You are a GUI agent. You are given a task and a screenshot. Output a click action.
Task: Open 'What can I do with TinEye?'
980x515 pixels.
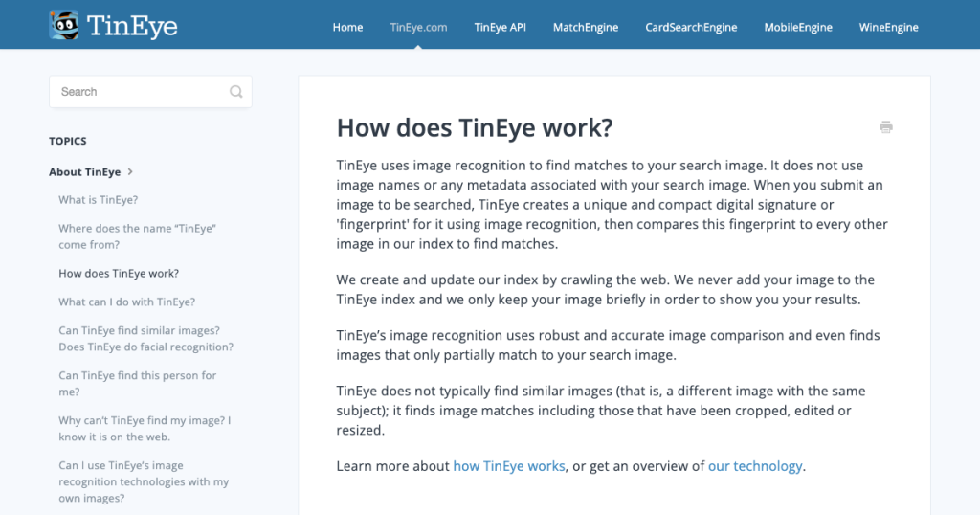tap(127, 302)
